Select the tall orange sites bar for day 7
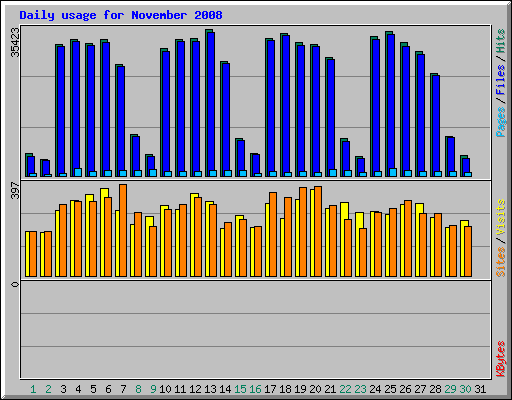This screenshot has height=400, width=512. pos(123,230)
